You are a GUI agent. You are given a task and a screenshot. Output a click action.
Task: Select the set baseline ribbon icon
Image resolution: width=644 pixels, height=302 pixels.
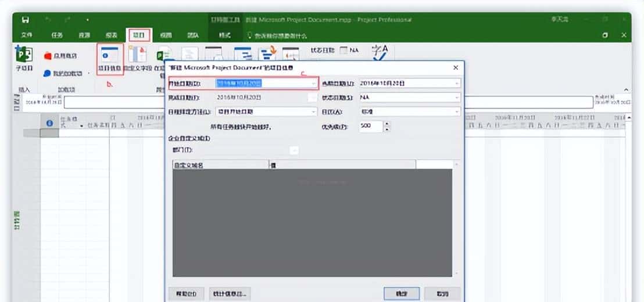(x=267, y=53)
